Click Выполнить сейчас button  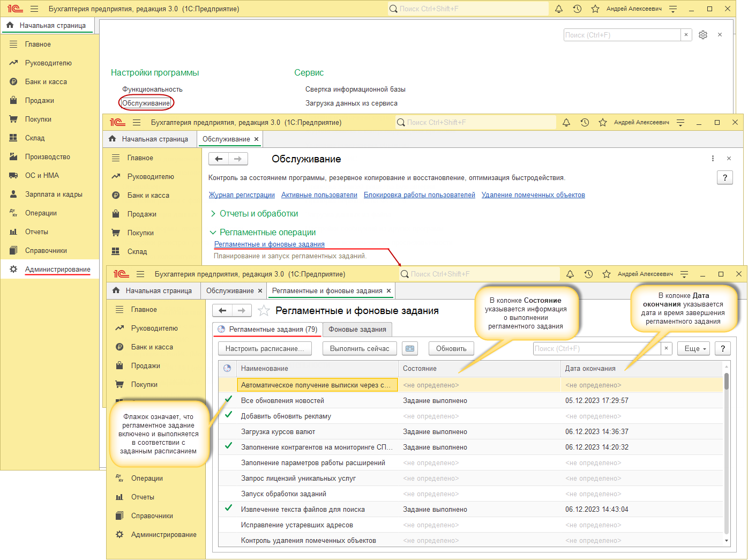360,348
